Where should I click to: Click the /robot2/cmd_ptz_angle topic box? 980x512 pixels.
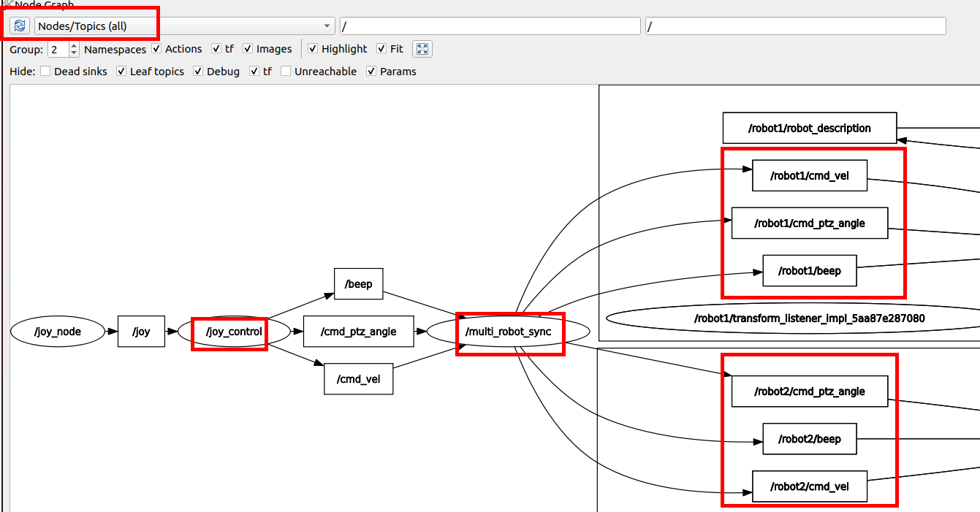(810, 391)
